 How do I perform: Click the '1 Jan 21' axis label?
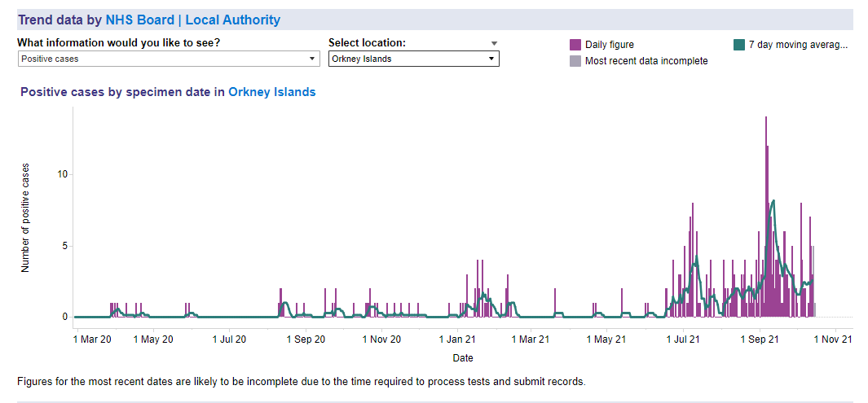pos(456,339)
